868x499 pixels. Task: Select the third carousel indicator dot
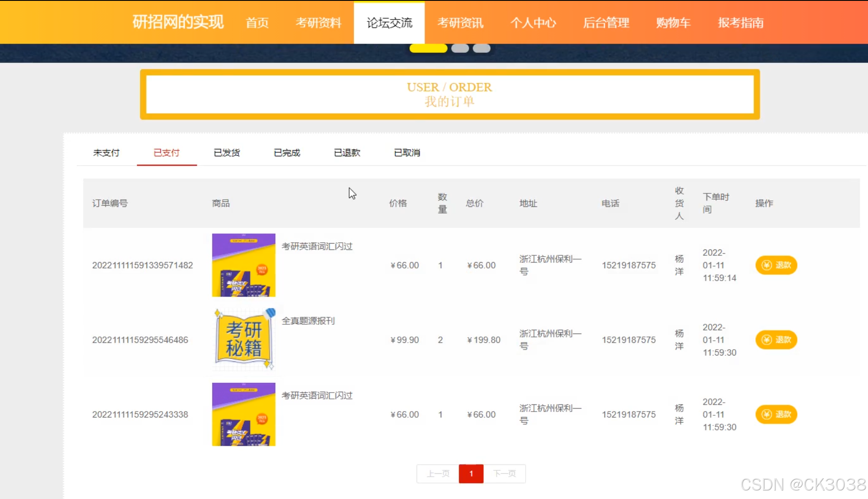pyautogui.click(x=481, y=49)
